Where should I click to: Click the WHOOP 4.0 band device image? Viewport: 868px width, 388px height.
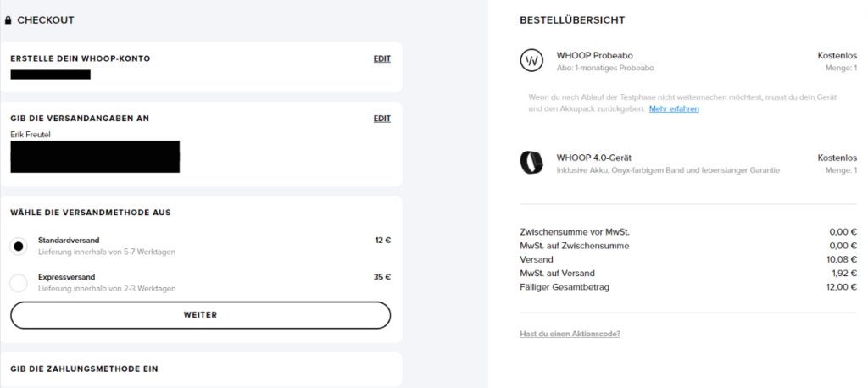531,162
